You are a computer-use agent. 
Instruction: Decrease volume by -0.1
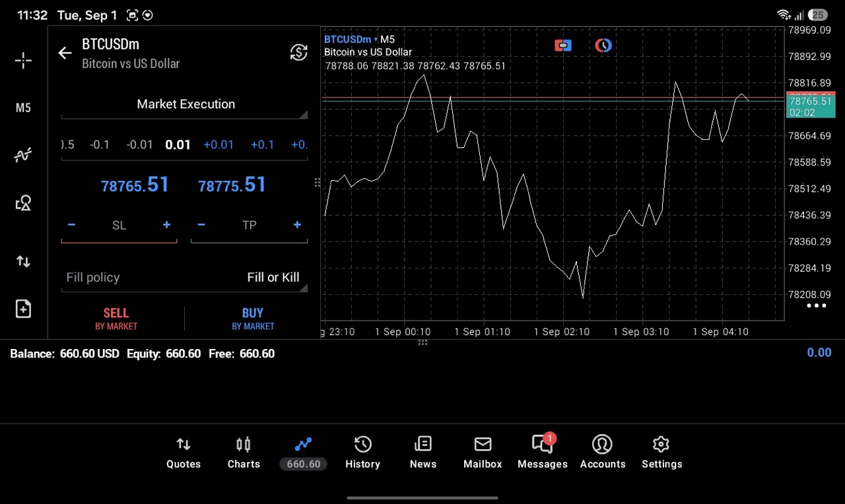[100, 144]
